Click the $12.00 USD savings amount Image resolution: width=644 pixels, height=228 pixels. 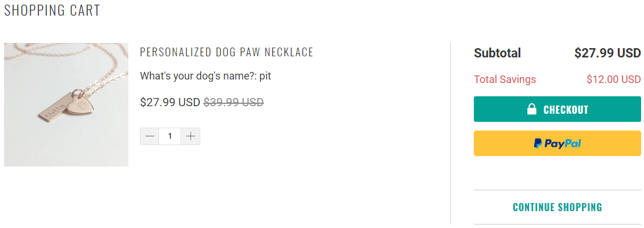pos(614,79)
